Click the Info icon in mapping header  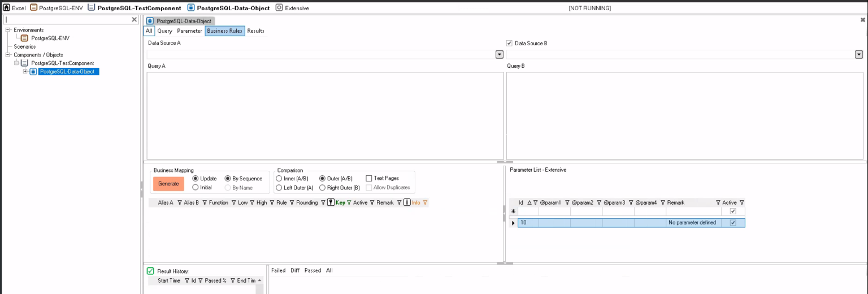click(x=406, y=202)
